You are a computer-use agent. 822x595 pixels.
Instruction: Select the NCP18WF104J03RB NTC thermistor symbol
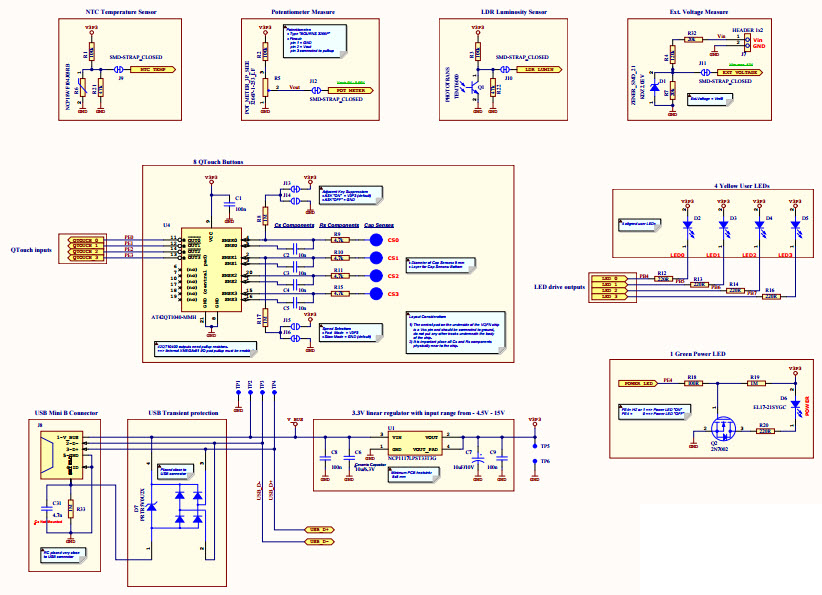(x=82, y=89)
